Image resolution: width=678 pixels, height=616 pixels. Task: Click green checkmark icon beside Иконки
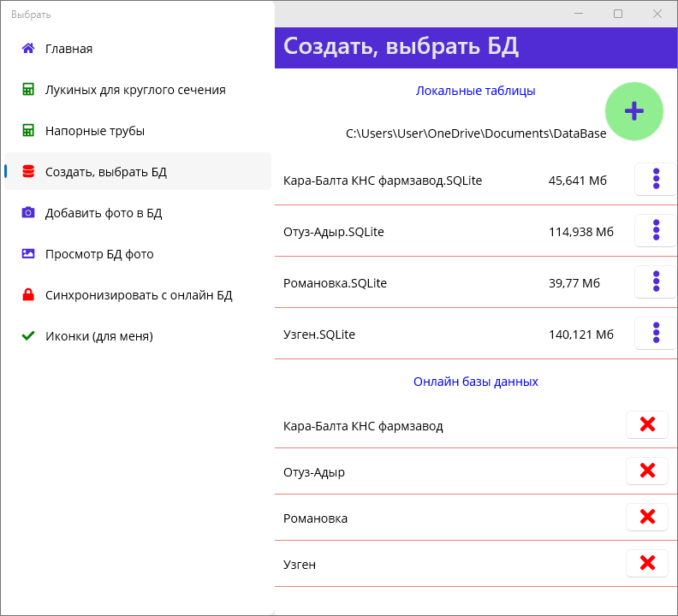(x=28, y=336)
